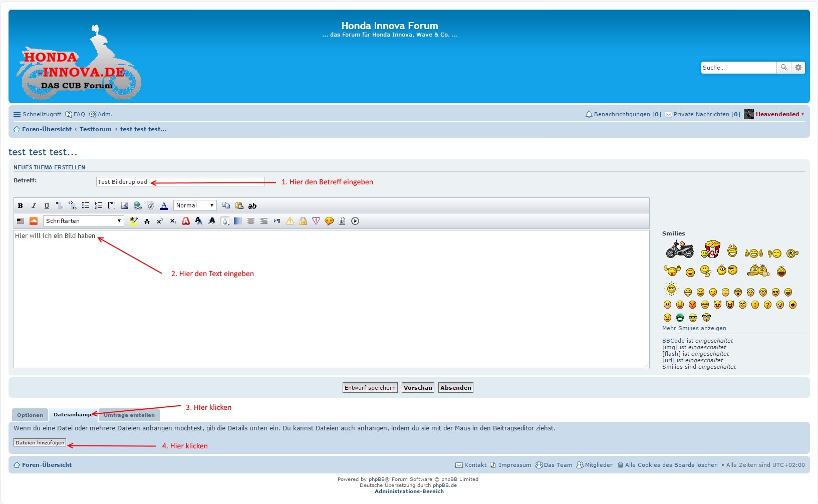Image resolution: width=818 pixels, height=504 pixels.
Task: Click the underline formatting button
Action: (47, 206)
